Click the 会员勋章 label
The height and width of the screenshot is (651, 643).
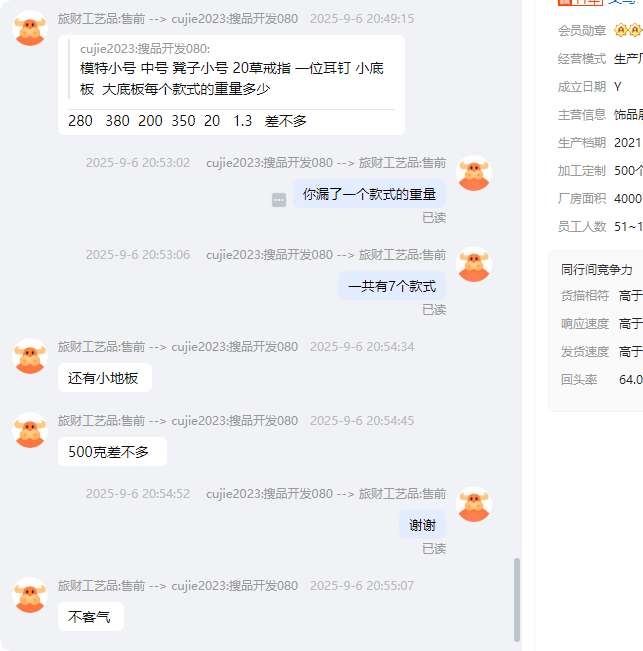tap(582, 31)
